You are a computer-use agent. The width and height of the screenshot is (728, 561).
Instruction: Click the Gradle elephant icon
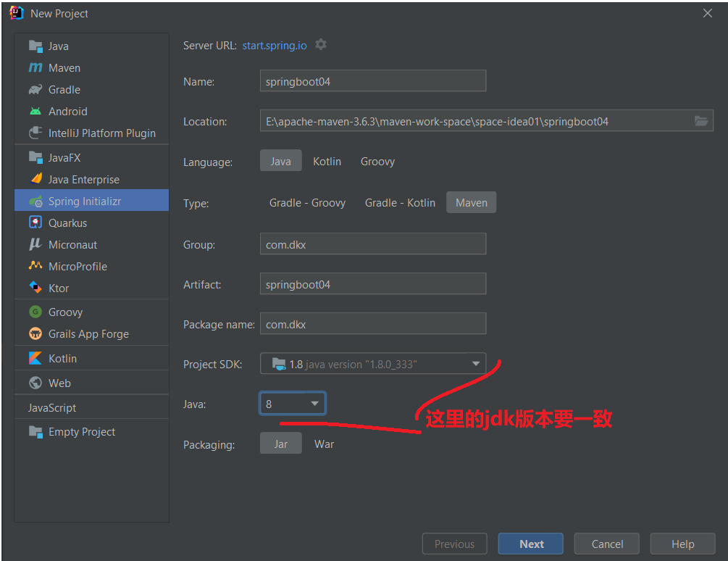[35, 90]
